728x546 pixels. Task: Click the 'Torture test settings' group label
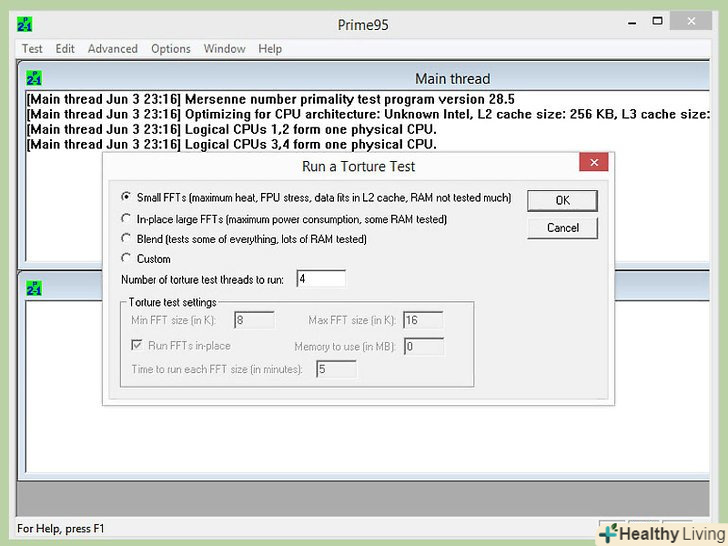[x=173, y=302]
